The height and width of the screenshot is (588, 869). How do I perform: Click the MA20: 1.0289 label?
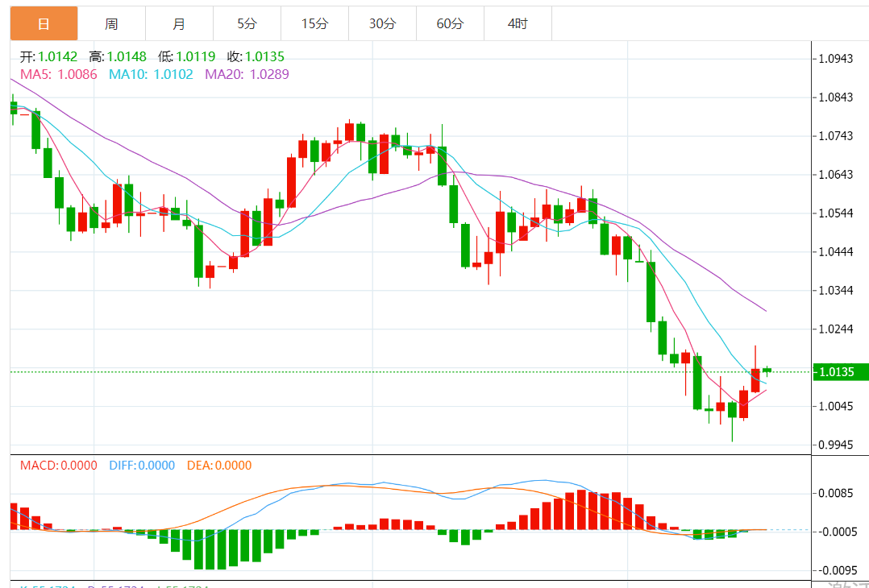(x=247, y=74)
